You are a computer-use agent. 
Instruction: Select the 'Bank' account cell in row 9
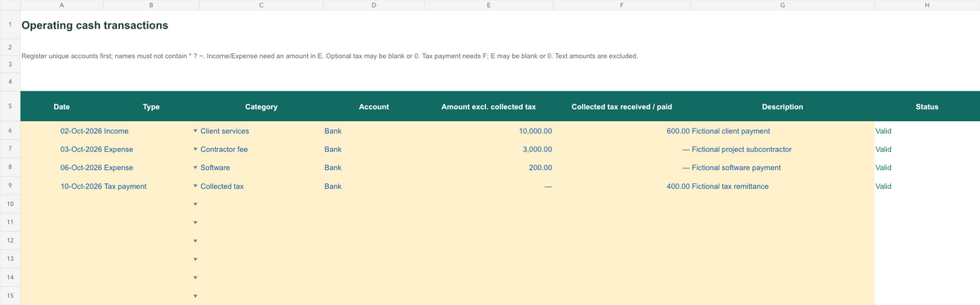373,186
